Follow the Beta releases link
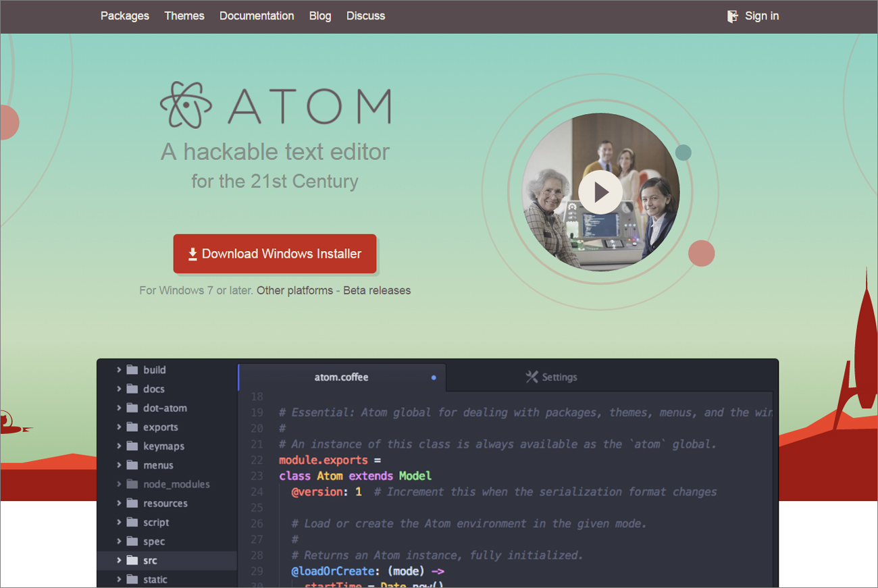Viewport: 878px width, 588px height. 377,291
